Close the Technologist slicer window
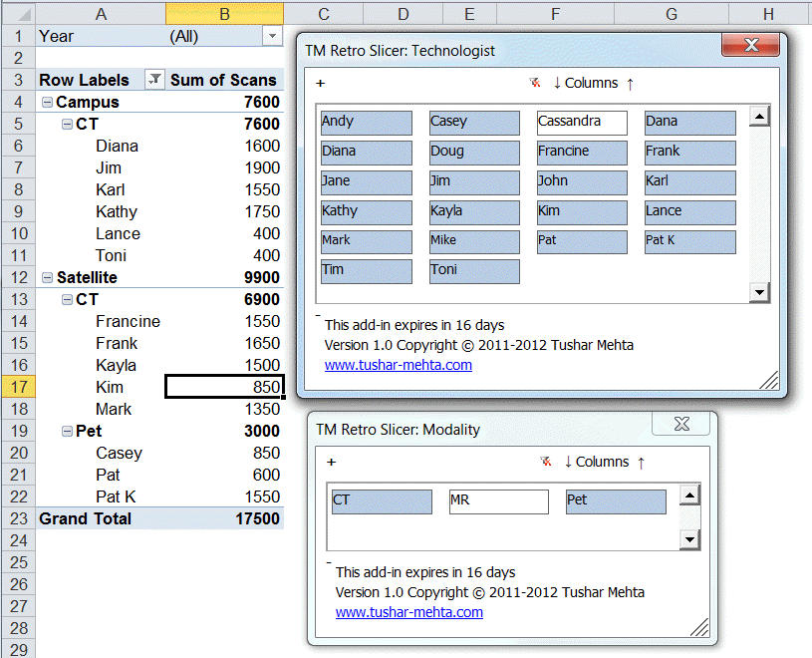Screen dimensions: 812x658 752,45
